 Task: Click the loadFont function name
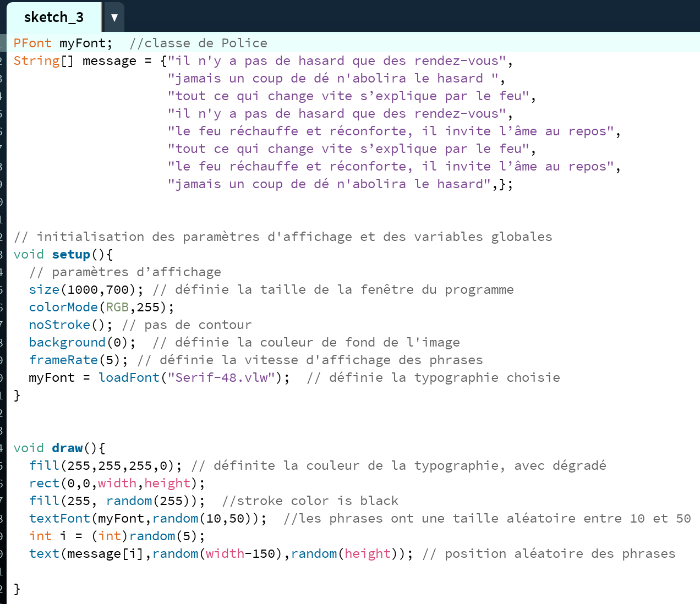129,378
